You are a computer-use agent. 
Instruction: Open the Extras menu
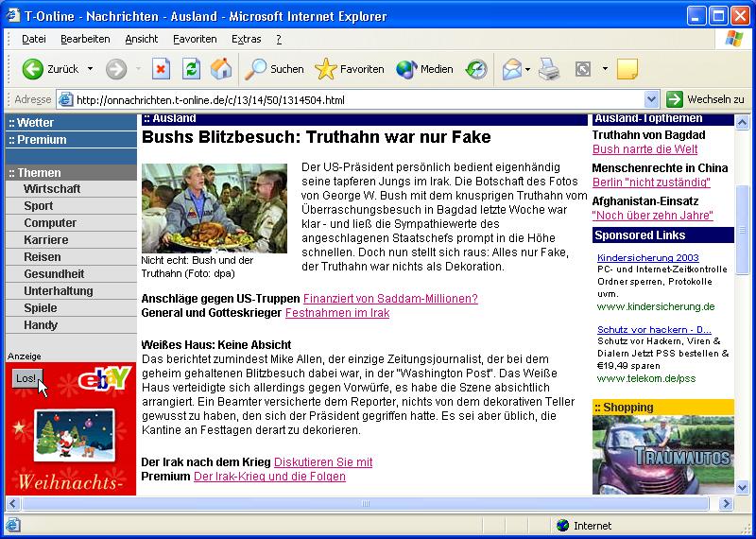tap(246, 39)
